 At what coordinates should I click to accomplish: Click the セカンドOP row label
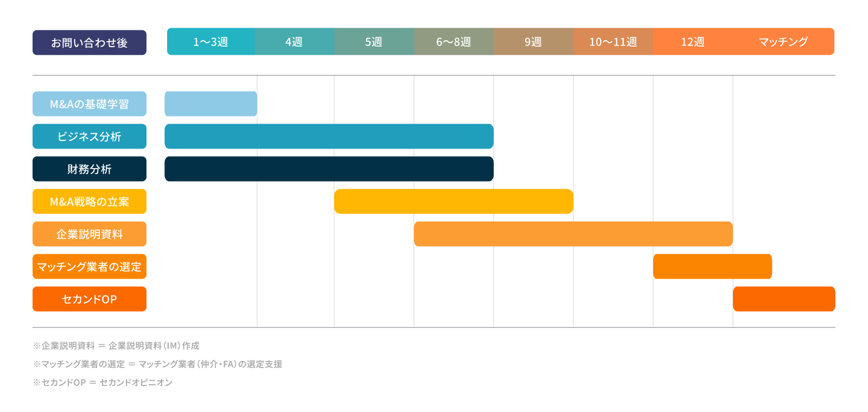tap(90, 299)
